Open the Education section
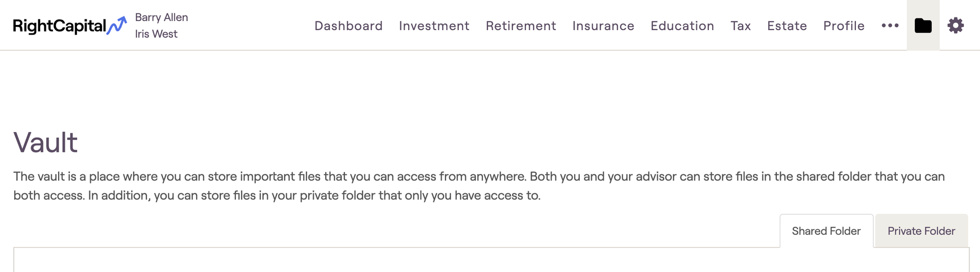The height and width of the screenshot is (272, 980). point(682,26)
